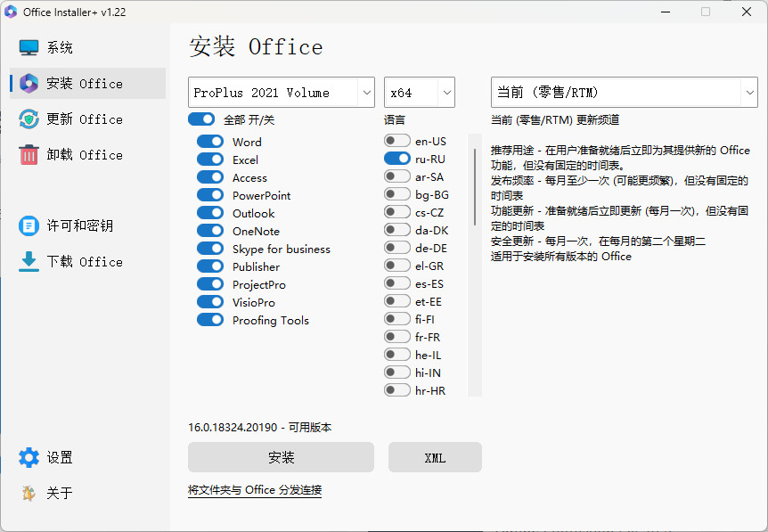Open 许可和密钥 section
The width and height of the screenshot is (768, 532).
click(x=87, y=225)
